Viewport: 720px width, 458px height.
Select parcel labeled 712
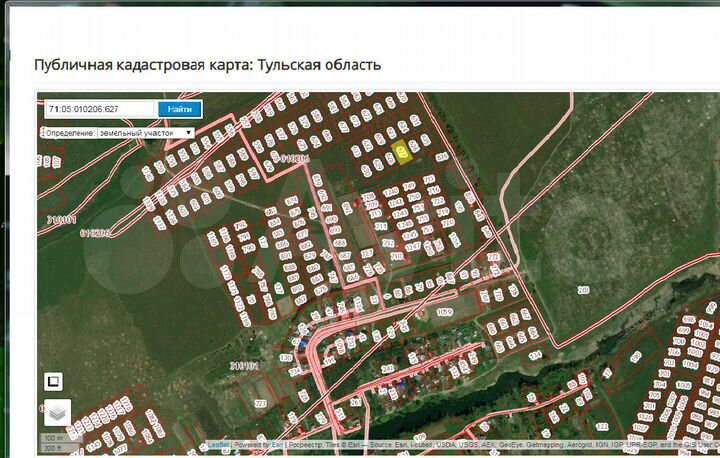point(388,243)
